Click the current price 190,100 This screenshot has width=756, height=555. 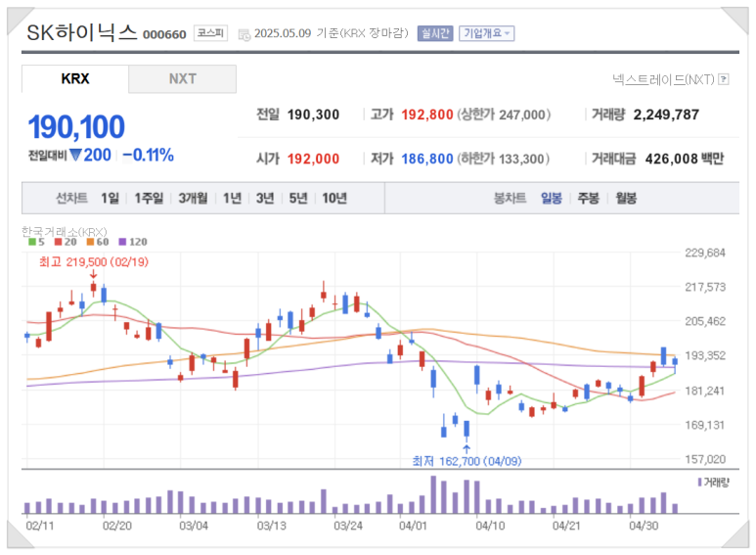76,127
